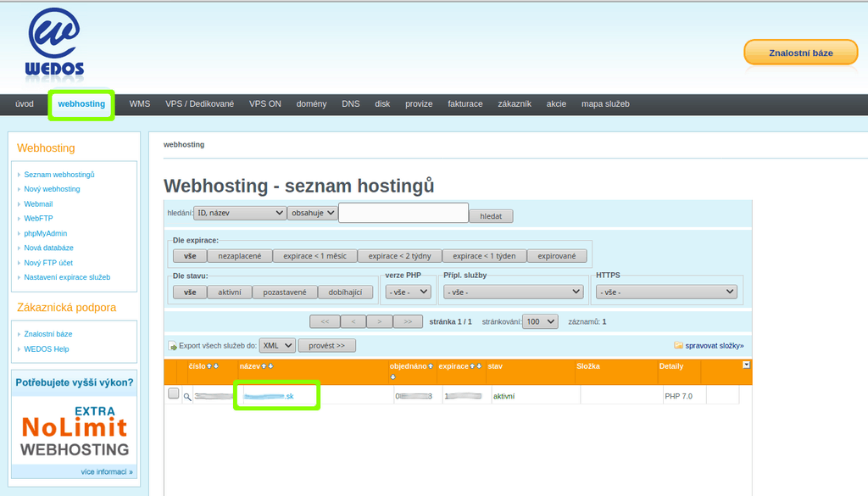Viewport: 868px width, 496px height.
Task: Open Nový webhosting sidebar link
Action: (52, 189)
